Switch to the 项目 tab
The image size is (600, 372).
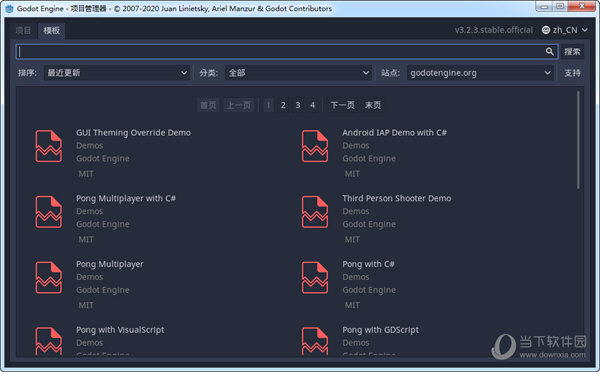click(23, 31)
